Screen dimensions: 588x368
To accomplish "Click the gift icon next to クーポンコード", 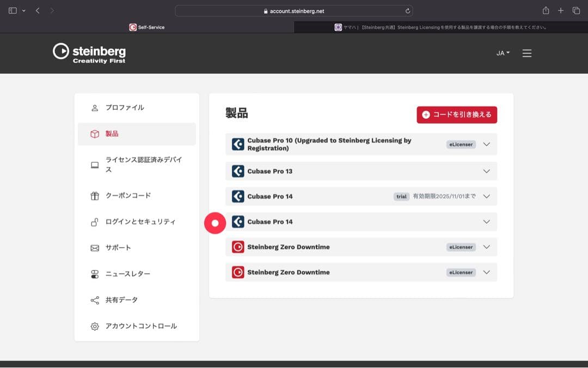I will pos(94,195).
